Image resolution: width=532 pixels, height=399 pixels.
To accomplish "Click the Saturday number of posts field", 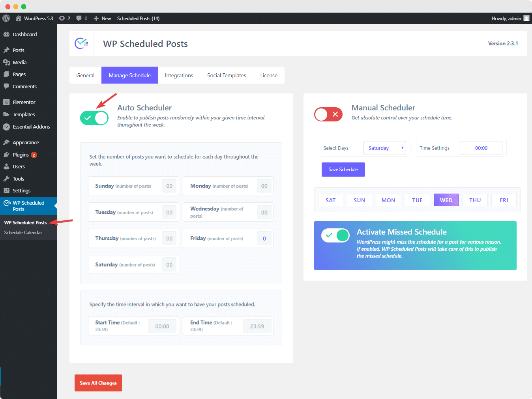I will click(169, 265).
